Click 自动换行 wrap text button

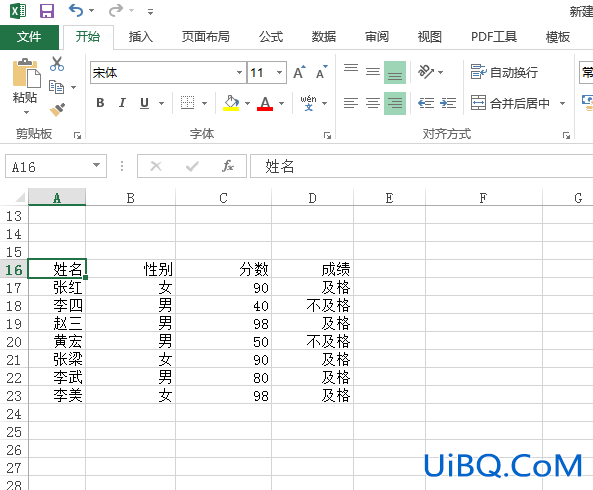[505, 72]
